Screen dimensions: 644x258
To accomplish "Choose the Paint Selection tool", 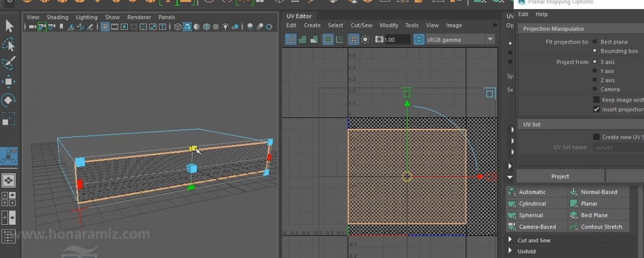I will pos(9,63).
